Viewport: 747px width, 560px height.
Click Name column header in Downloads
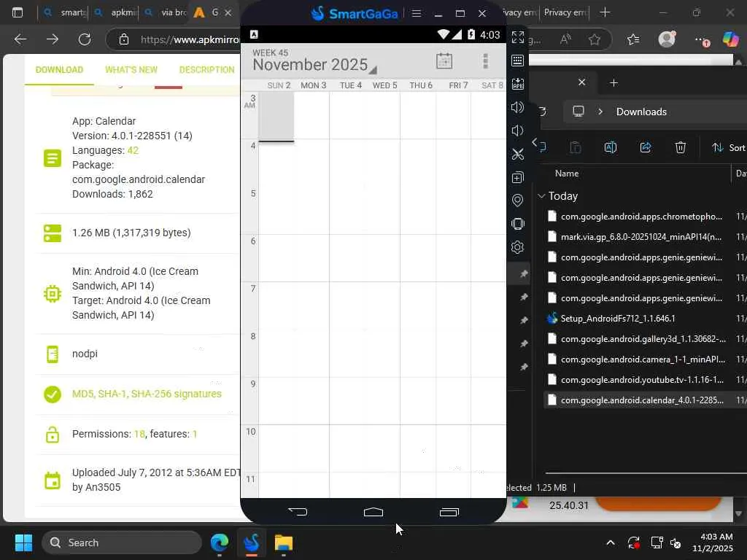(566, 174)
